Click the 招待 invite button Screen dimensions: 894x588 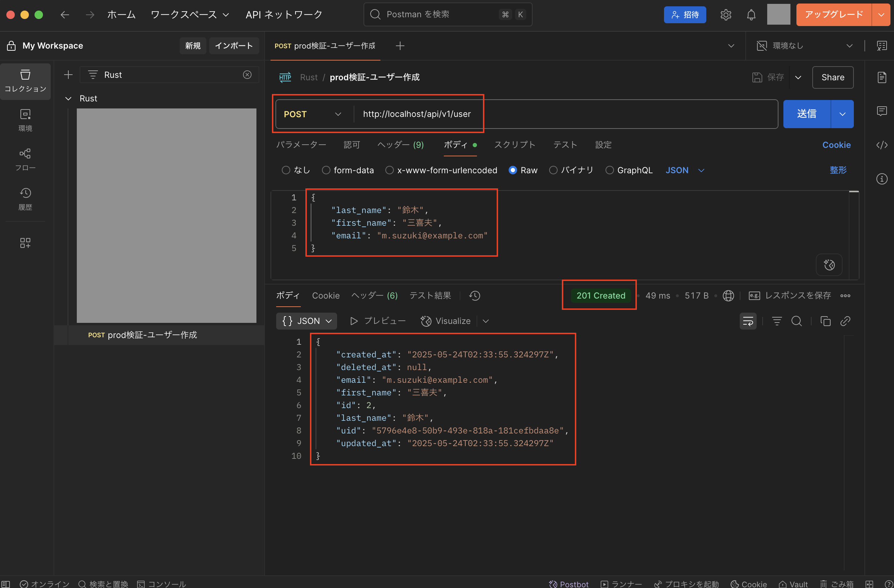click(x=685, y=15)
